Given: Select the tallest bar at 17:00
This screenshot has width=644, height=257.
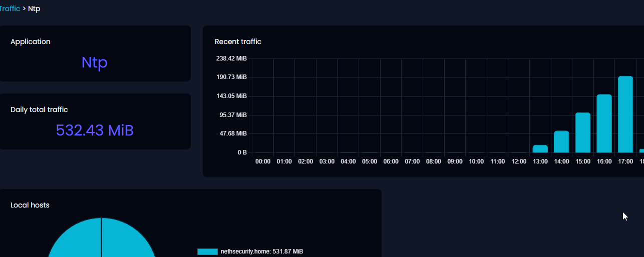Looking at the screenshot, I should click(x=625, y=114).
